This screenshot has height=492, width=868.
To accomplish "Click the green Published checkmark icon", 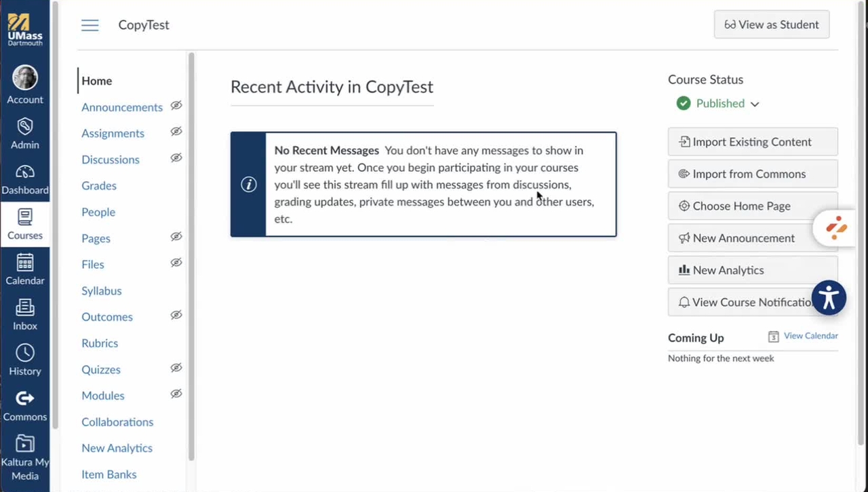I will [684, 103].
